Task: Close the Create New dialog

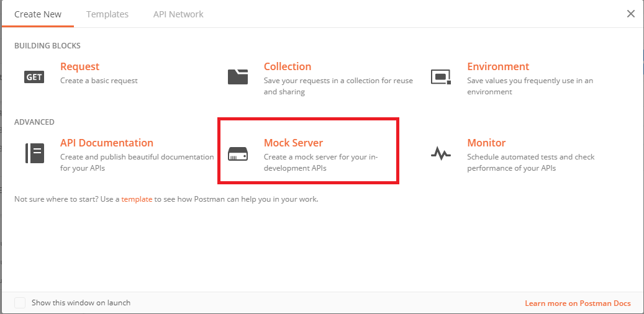Action: (631, 14)
